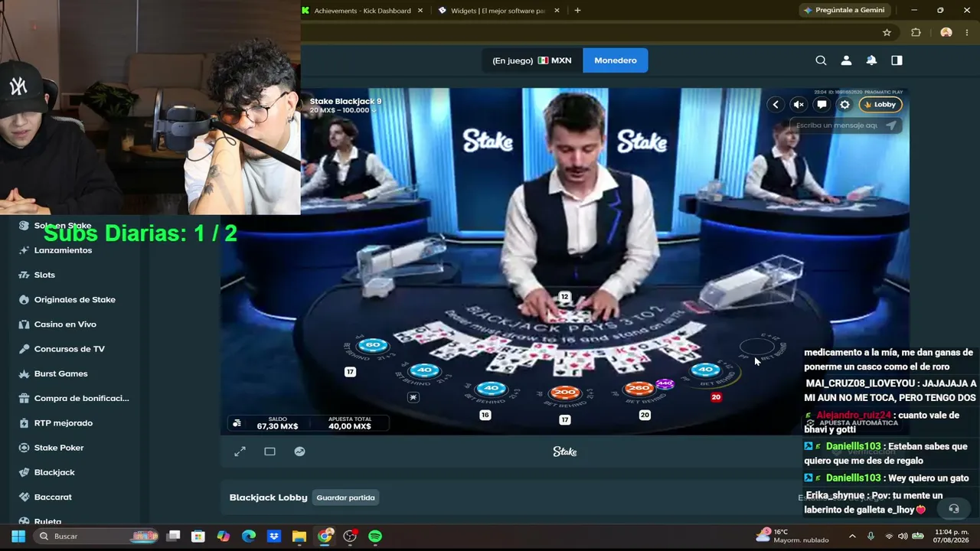Close the Widgets browser tab
Screen dimensions: 980x551
pos(557,11)
